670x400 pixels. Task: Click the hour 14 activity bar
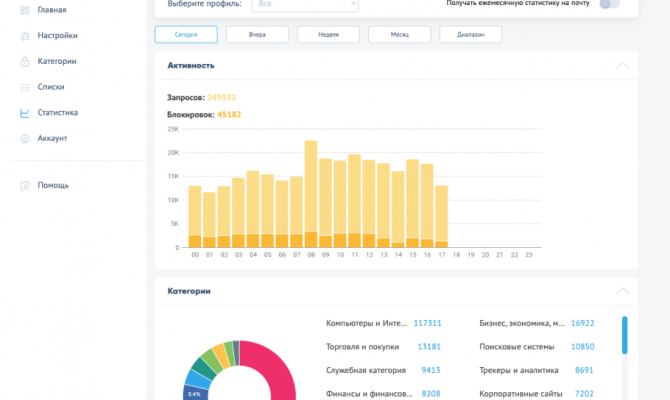[x=398, y=209]
